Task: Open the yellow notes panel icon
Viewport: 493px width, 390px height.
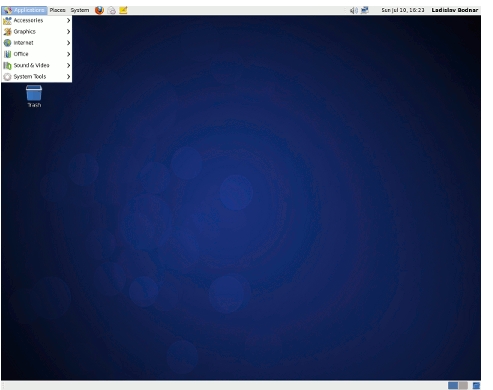Action: tap(123, 10)
